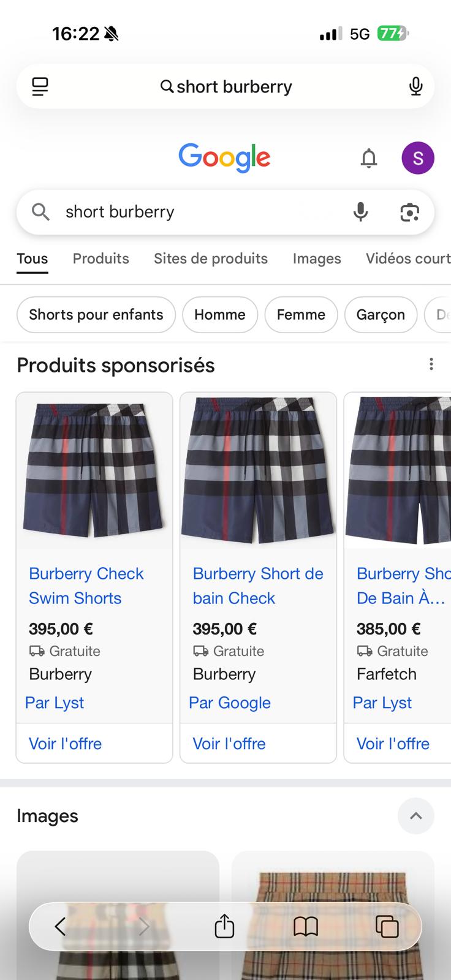
Task: Open Safari bookmarks book icon
Action: pos(306,925)
